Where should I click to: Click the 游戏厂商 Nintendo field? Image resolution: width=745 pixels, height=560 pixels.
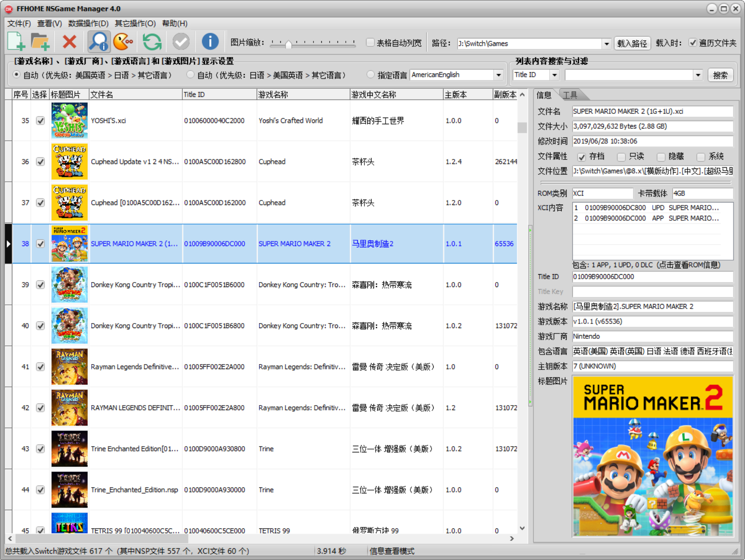(x=653, y=336)
